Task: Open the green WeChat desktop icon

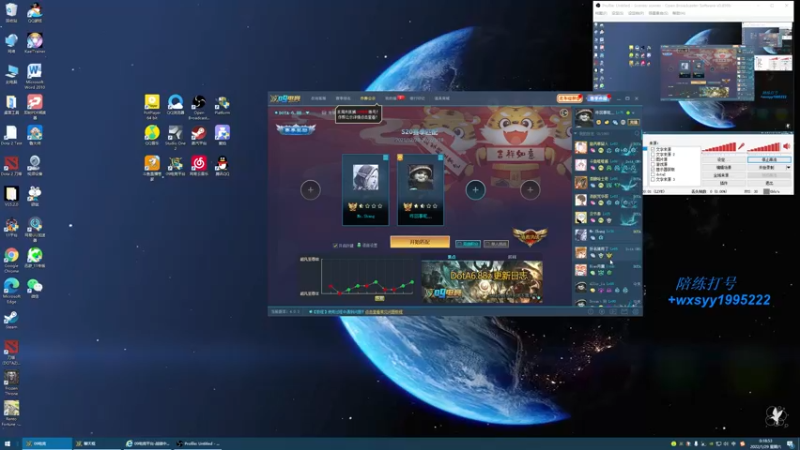Action: (34, 288)
